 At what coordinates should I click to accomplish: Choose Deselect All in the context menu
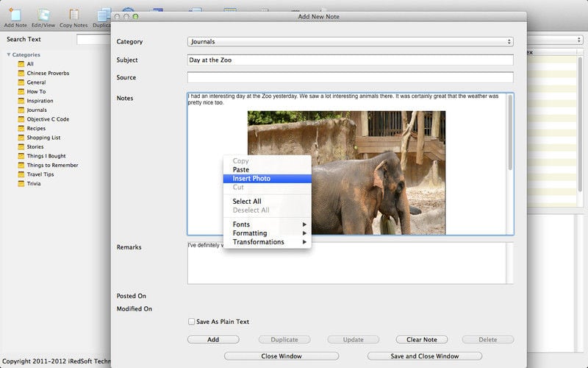pyautogui.click(x=267, y=210)
